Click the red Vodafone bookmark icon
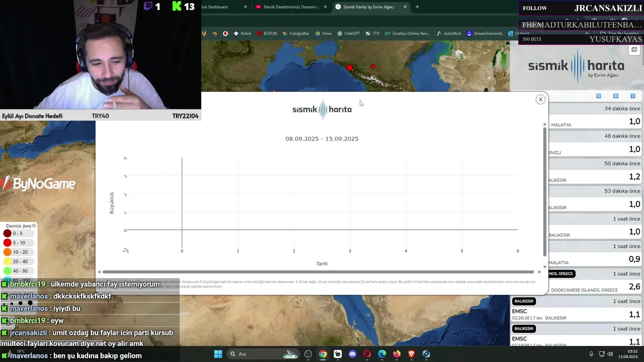Image resolution: width=644 pixels, height=362 pixels. (x=225, y=34)
